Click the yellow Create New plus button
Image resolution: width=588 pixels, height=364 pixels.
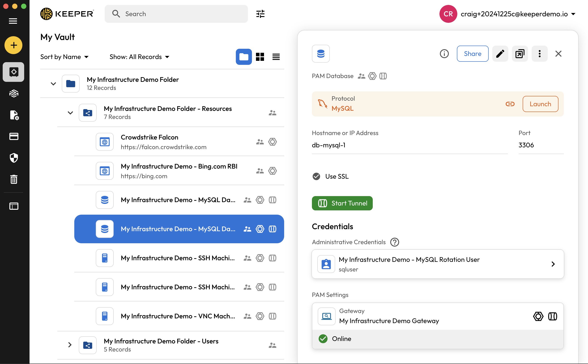click(13, 45)
